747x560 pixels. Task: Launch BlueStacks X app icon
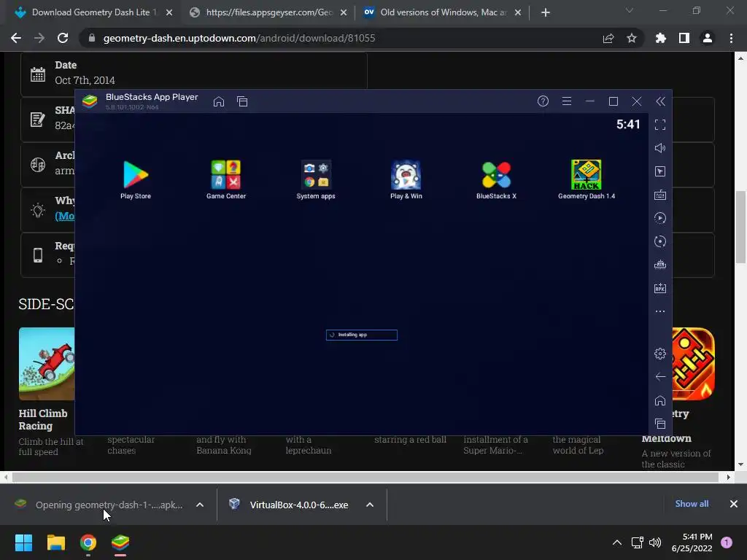point(496,179)
